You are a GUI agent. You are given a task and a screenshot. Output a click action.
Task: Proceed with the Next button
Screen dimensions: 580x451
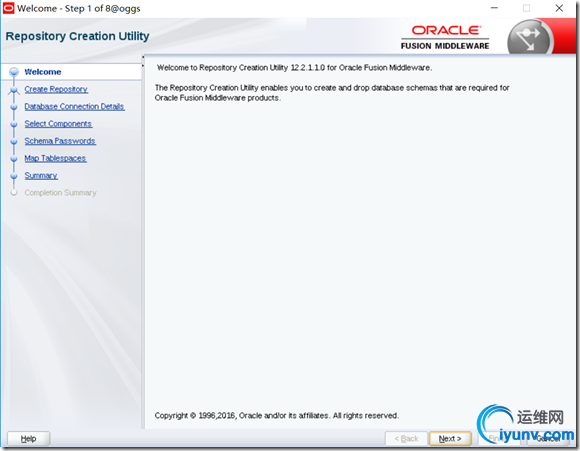[450, 439]
